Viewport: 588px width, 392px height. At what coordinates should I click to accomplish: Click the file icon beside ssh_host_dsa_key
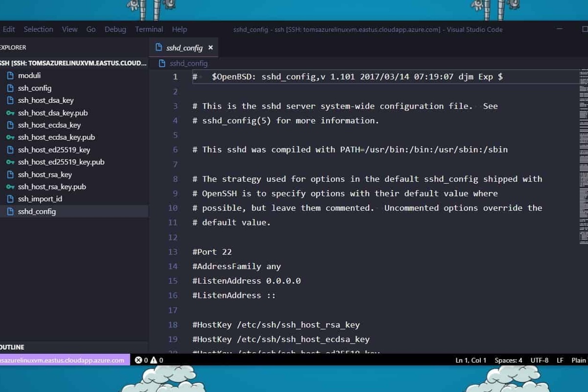[10, 100]
